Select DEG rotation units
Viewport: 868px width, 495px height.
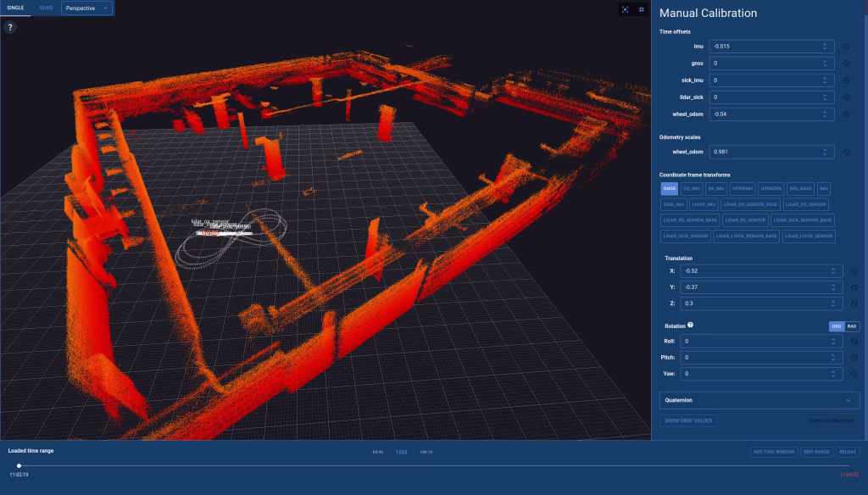[835, 326]
